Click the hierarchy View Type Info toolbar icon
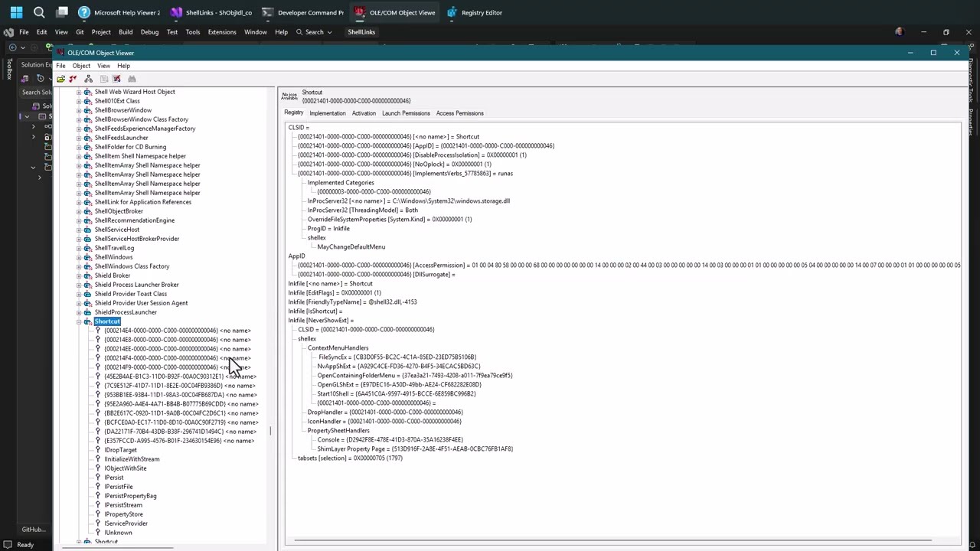The width and height of the screenshot is (980, 551). tap(89, 79)
